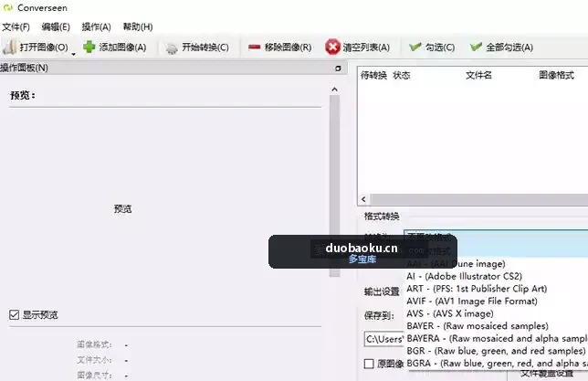Click the green checkmark 勾选(C) icon
The image size is (588, 381).
tap(415, 47)
